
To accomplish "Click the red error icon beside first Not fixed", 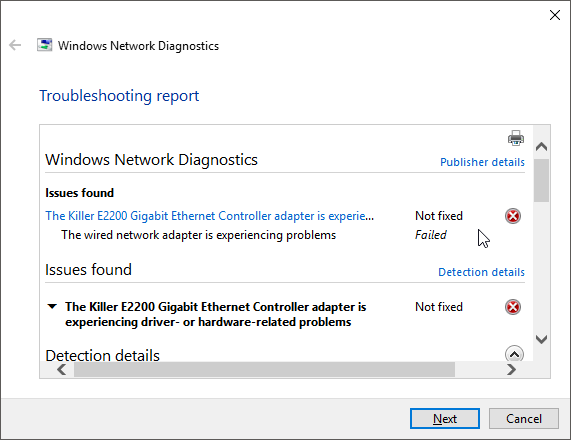I will (x=513, y=216).
